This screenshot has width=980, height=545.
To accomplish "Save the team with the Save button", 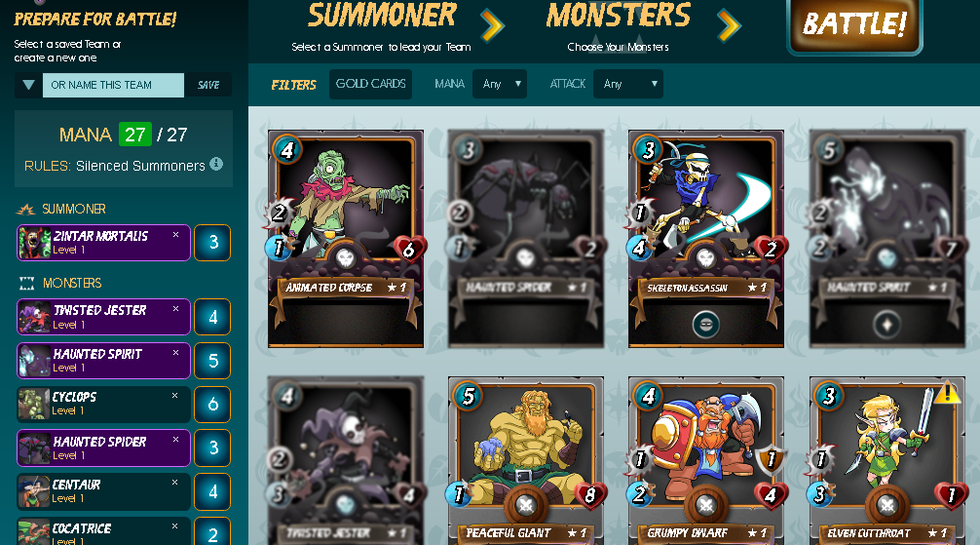I will click(x=208, y=85).
